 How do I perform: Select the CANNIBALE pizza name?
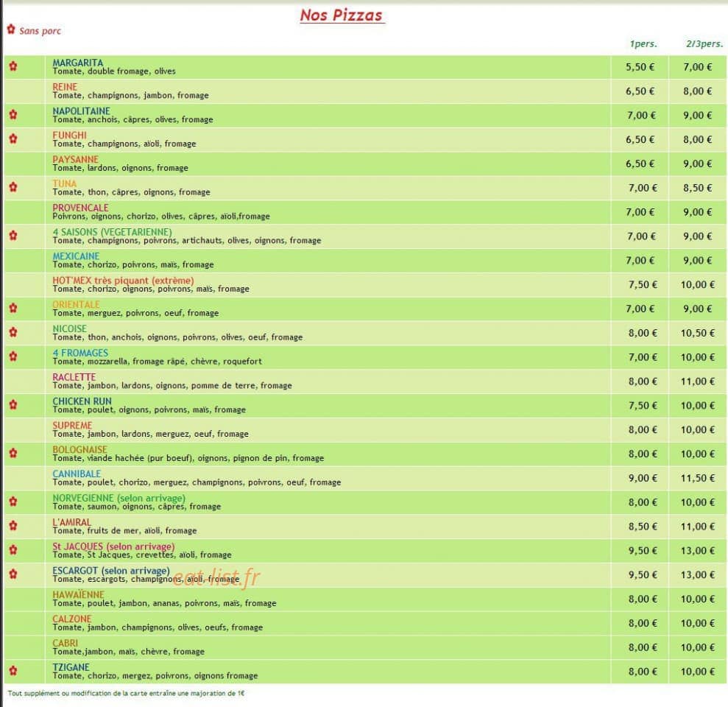77,473
